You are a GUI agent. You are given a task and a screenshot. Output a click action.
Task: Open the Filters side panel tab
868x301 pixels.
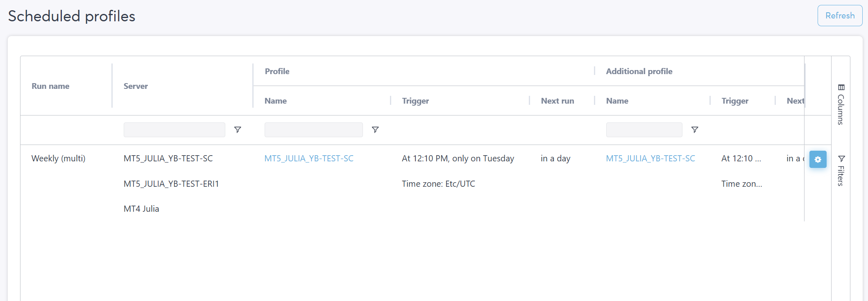tap(841, 171)
